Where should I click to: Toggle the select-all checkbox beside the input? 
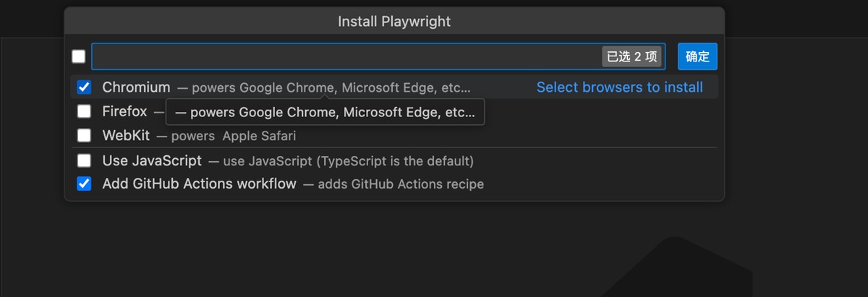79,56
